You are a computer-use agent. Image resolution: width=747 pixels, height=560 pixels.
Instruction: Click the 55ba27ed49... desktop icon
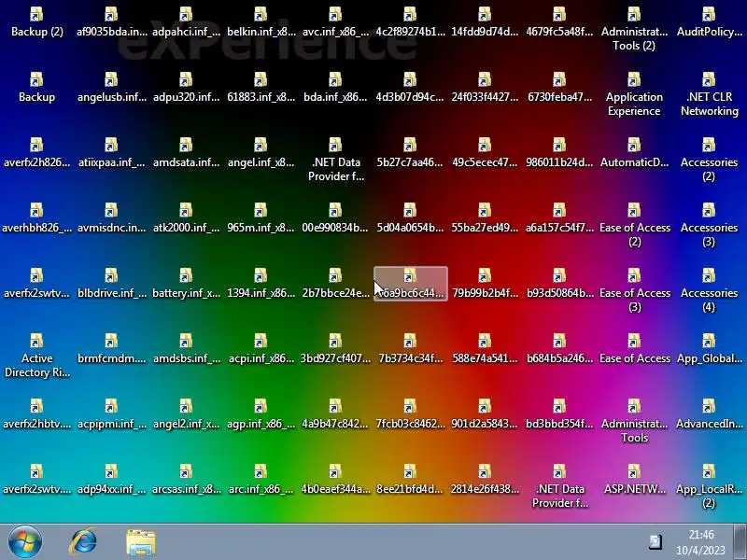[485, 217]
